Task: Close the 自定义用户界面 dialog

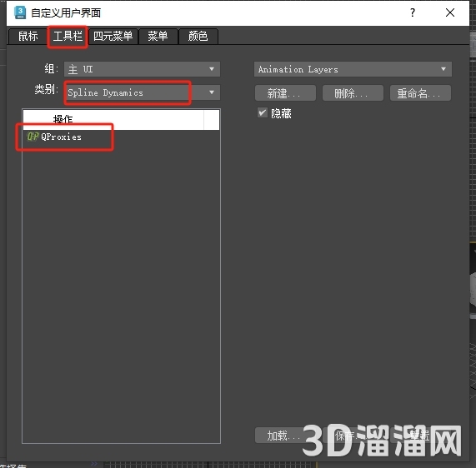Action: point(450,12)
